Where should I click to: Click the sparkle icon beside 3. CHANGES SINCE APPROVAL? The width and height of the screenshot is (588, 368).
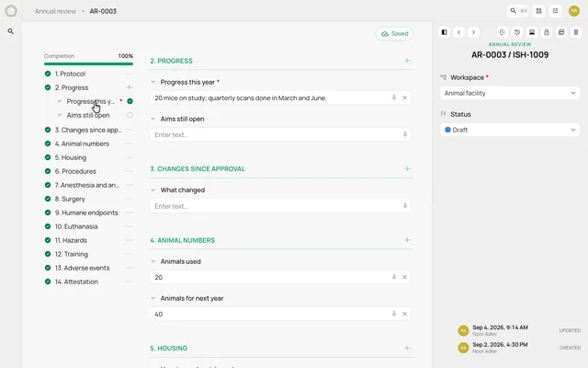[407, 168]
